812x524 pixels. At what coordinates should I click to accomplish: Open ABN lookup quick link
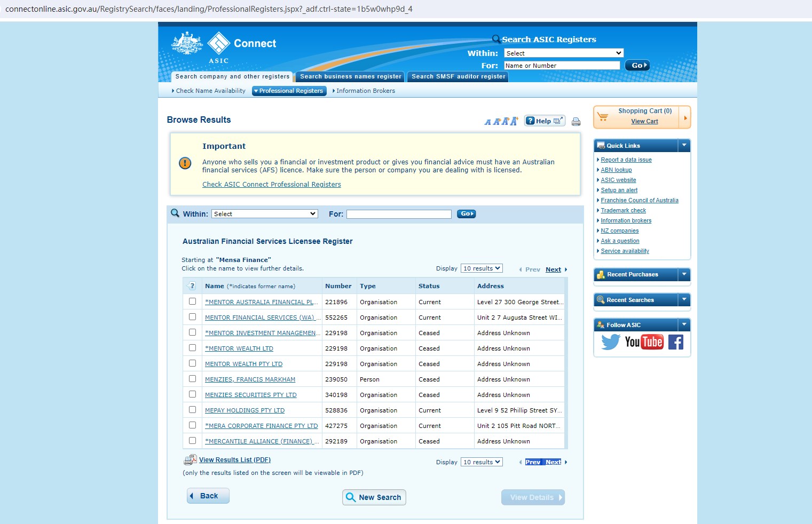tap(616, 170)
